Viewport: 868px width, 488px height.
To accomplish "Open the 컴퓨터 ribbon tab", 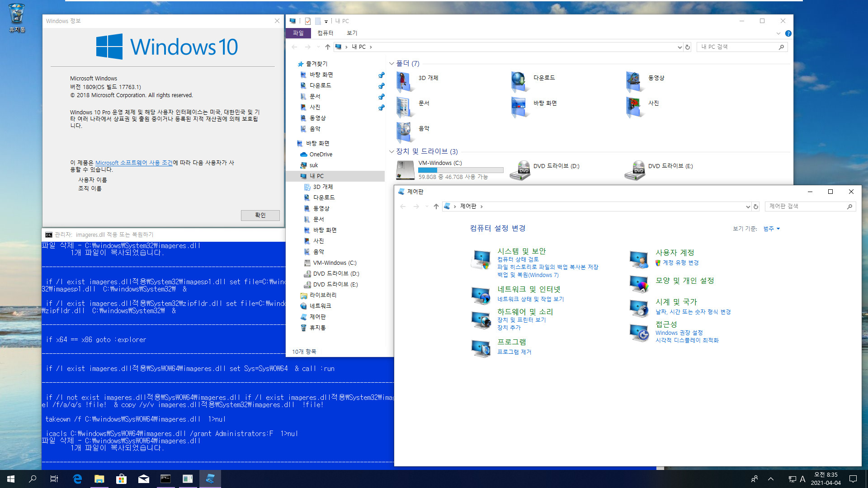I will click(325, 33).
